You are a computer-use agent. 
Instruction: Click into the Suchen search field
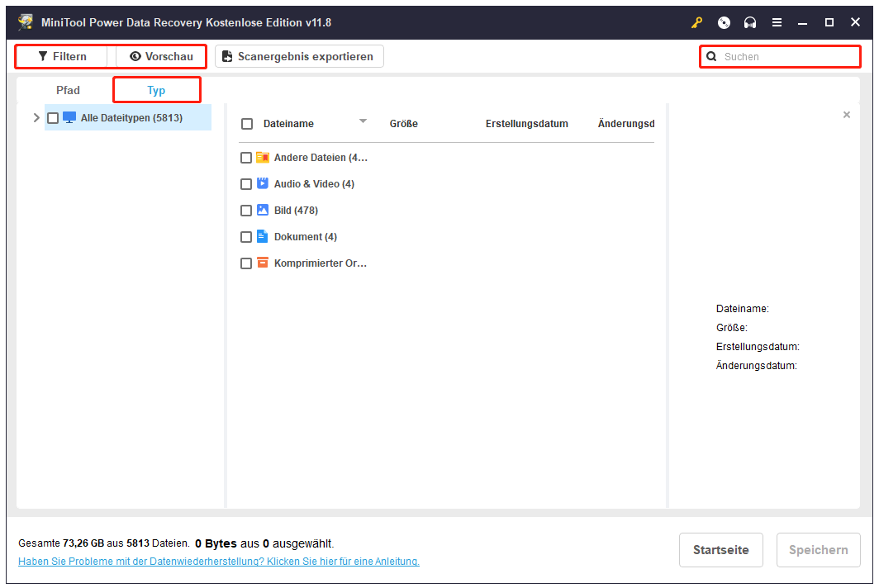[x=781, y=57]
